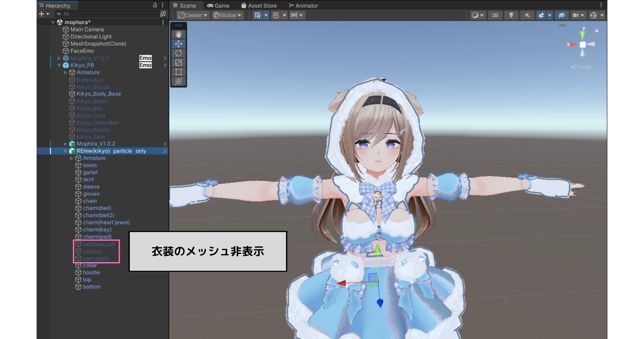Open the Asset Store tab

[x=259, y=5]
